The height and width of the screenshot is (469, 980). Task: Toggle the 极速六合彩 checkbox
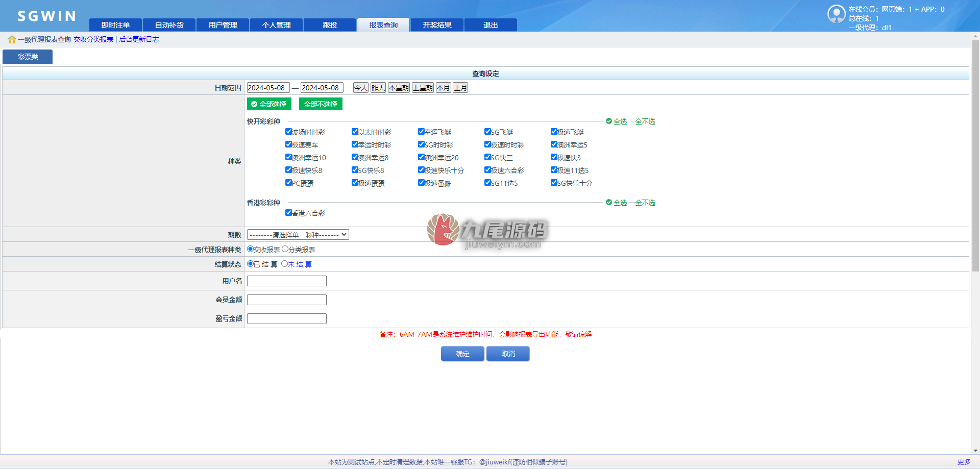(487, 170)
